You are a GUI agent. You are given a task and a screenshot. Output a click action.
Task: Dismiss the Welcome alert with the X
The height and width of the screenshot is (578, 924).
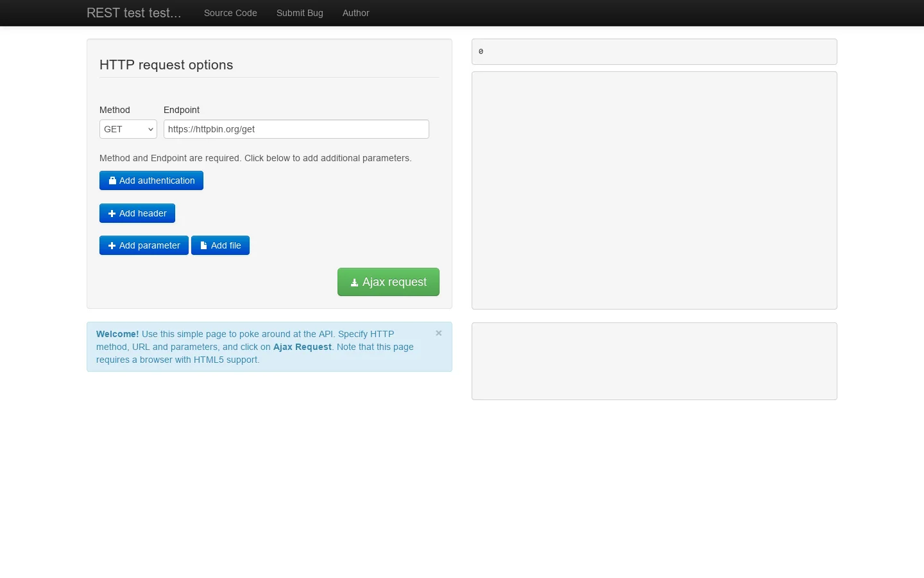pos(439,333)
